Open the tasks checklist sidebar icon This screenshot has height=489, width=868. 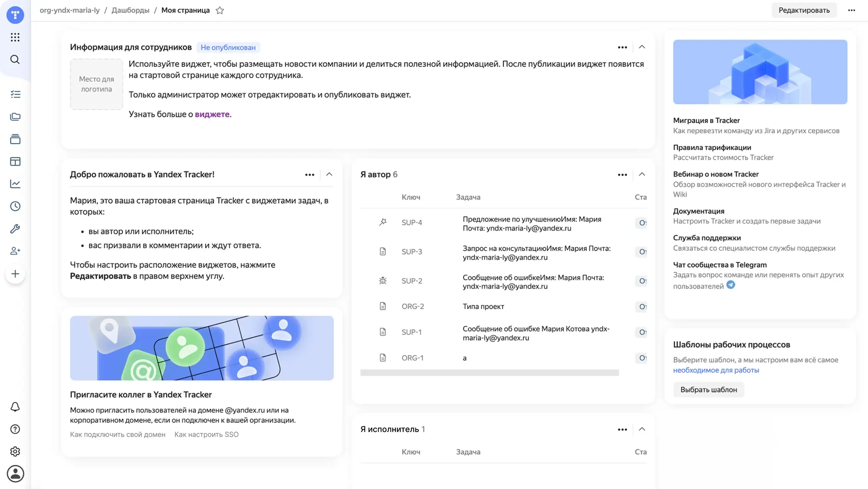15,94
